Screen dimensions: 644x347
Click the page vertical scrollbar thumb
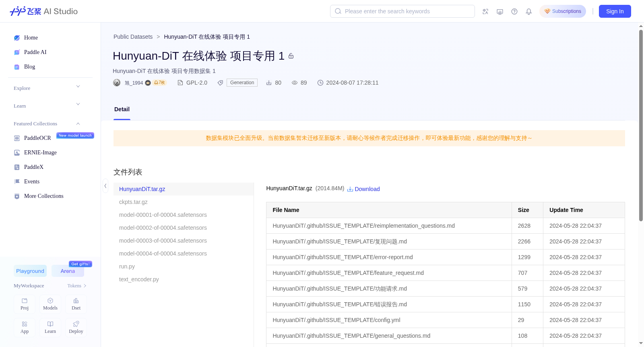(x=641, y=125)
